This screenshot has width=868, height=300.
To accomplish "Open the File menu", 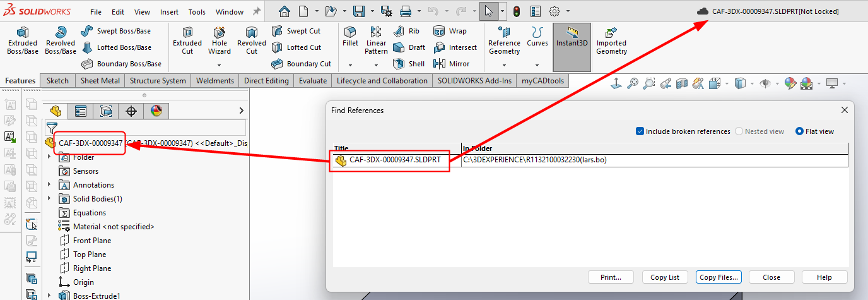I will (96, 12).
